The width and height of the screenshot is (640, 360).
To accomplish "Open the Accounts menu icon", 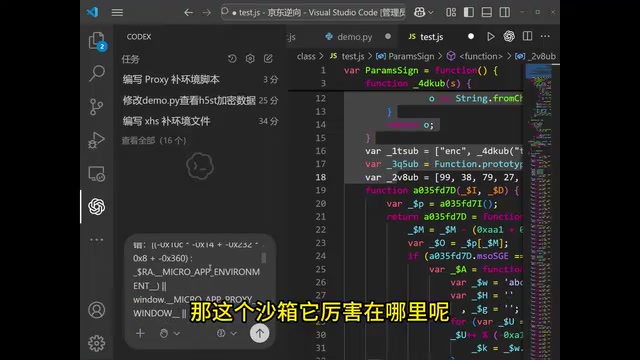I will (x=97, y=310).
